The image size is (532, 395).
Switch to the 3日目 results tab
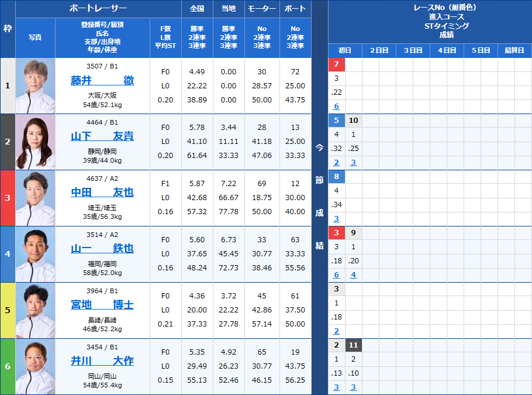tap(410, 50)
